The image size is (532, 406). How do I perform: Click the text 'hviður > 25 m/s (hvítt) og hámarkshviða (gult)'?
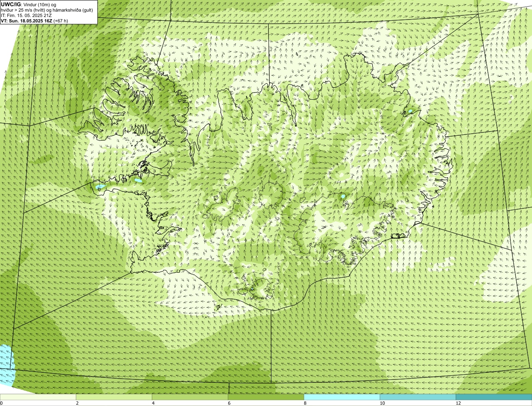coord(47,10)
